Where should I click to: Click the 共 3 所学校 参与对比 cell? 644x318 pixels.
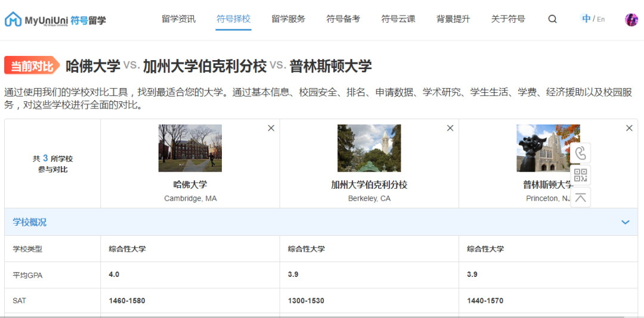click(x=52, y=163)
